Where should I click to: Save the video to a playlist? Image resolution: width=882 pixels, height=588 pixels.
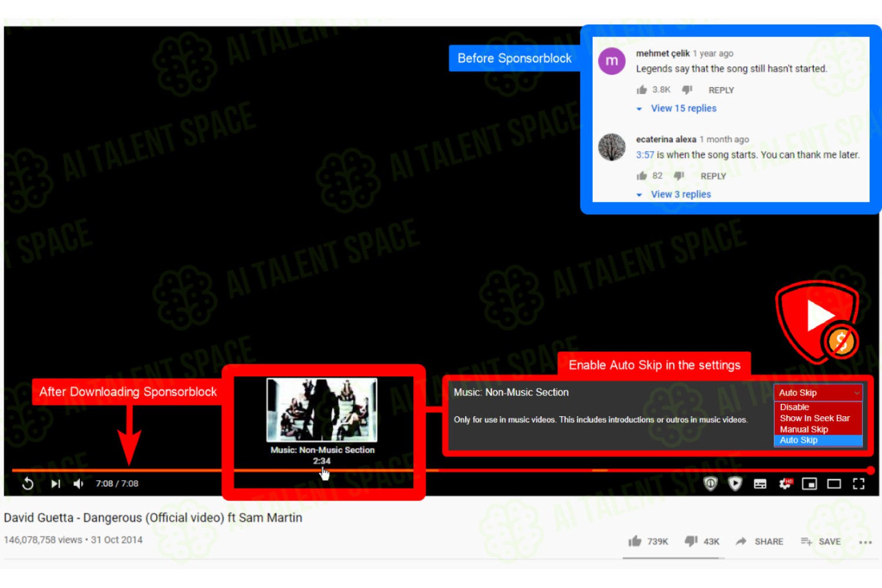coord(821,542)
